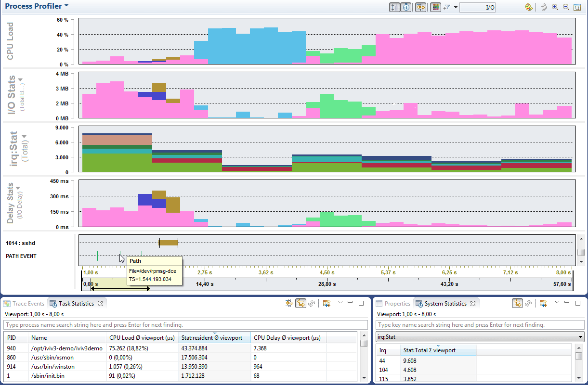Click the 1014 : sshd row label

[x=21, y=243]
